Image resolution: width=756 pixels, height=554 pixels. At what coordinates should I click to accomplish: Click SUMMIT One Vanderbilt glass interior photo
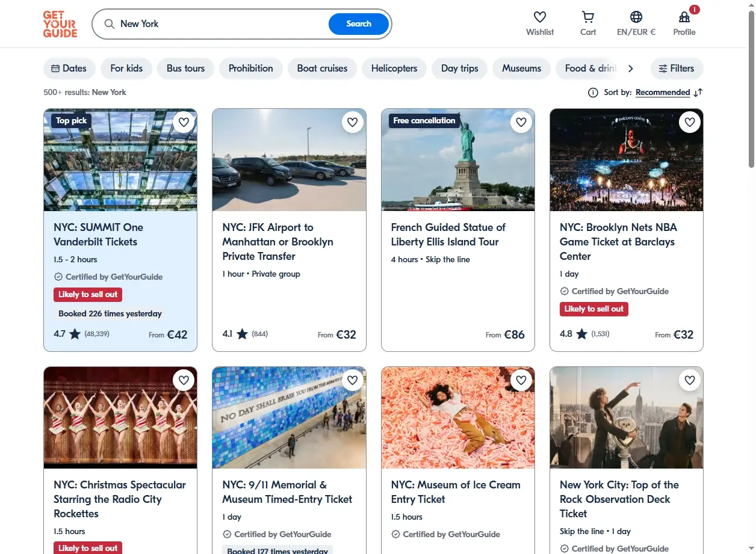pos(120,160)
